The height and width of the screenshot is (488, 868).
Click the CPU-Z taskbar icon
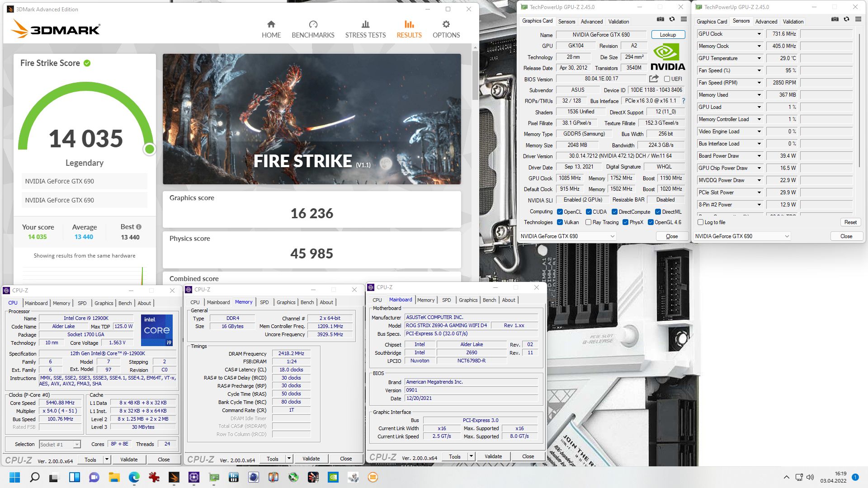pyautogui.click(x=194, y=477)
